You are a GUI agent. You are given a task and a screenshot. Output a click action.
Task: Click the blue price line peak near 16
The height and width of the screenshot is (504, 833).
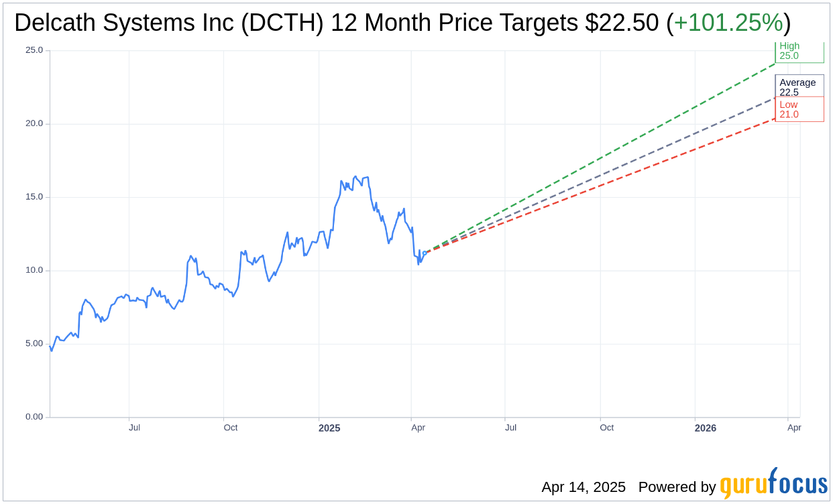(x=355, y=177)
